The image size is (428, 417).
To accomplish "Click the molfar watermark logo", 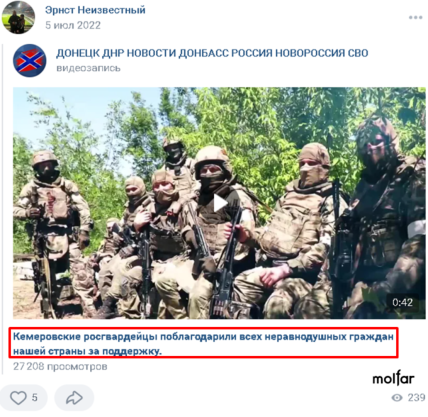I will click(x=393, y=379).
